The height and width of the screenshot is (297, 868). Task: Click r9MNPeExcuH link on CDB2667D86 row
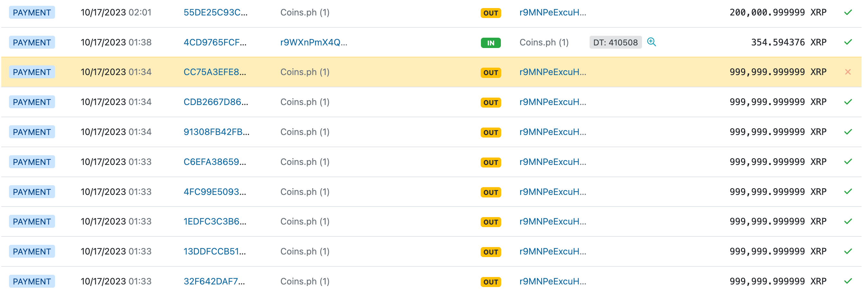click(553, 101)
